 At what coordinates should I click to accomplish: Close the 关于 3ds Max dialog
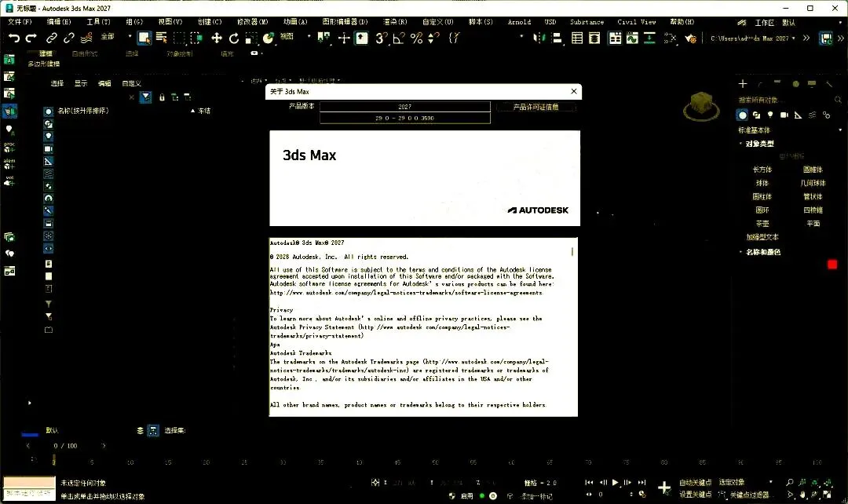tap(574, 91)
